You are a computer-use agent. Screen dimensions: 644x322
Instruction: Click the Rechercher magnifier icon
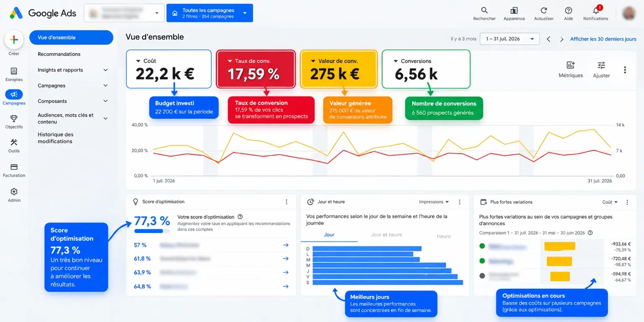point(484,10)
